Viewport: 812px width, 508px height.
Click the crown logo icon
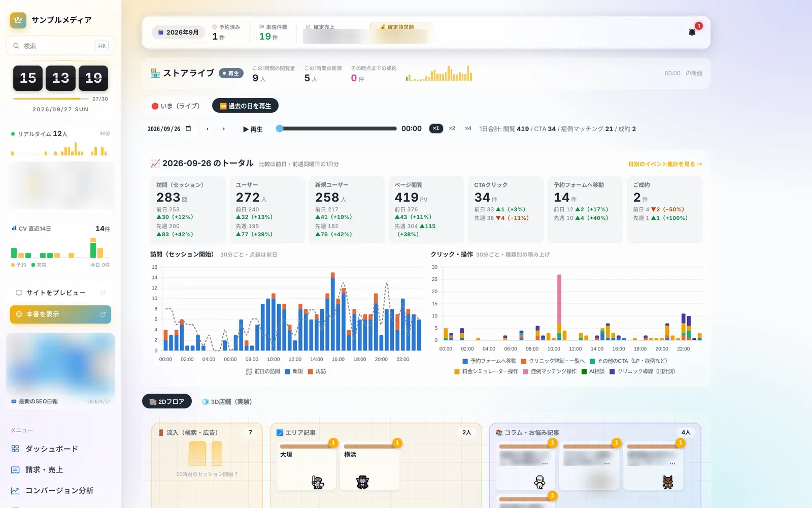(18, 20)
